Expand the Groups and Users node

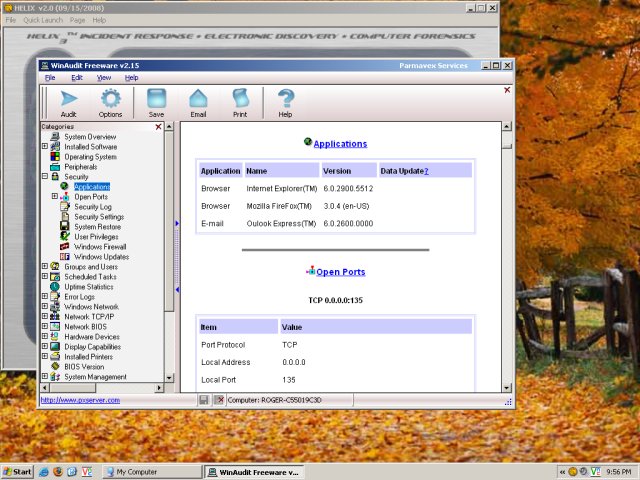point(44,267)
